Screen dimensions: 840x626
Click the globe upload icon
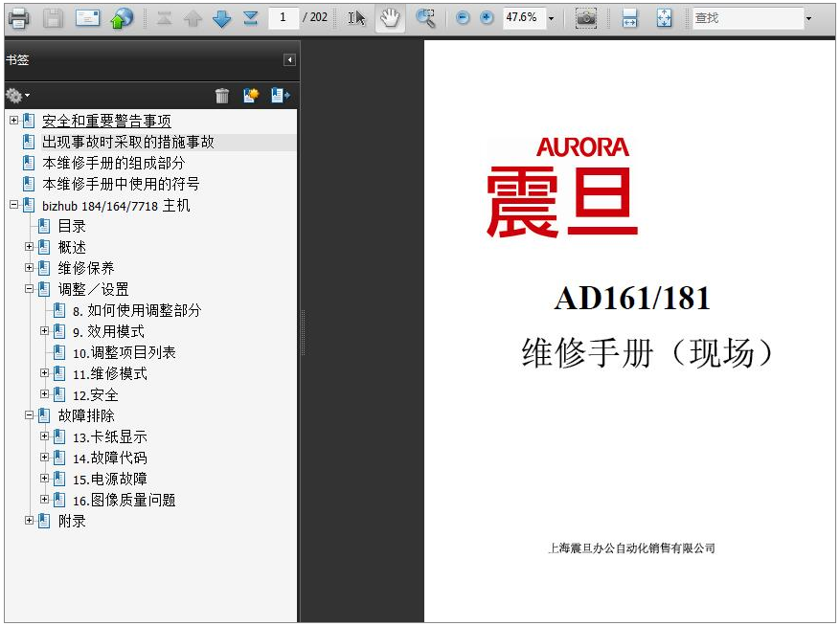pos(122,18)
